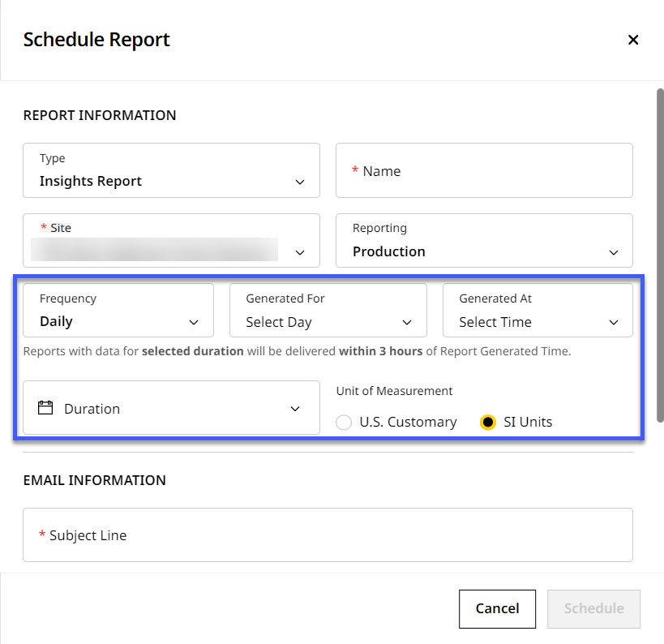Screen dimensions: 664x644
Task: Click the Schedule button
Action: [593, 608]
